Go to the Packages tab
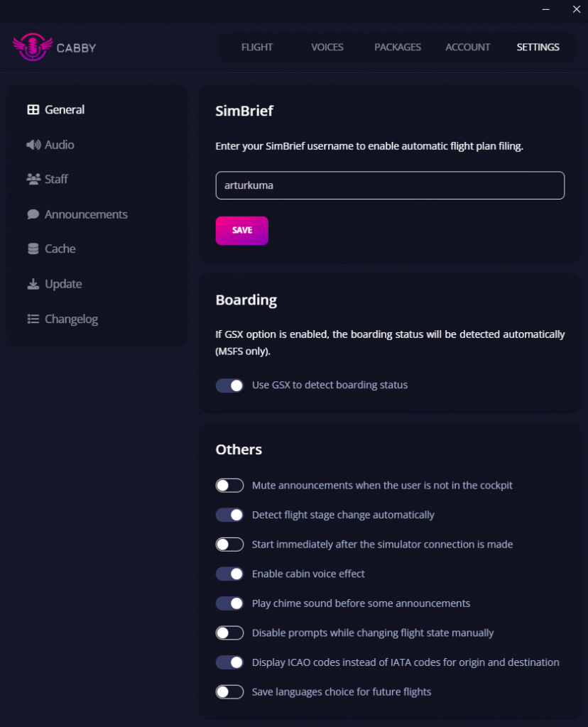 (x=398, y=48)
